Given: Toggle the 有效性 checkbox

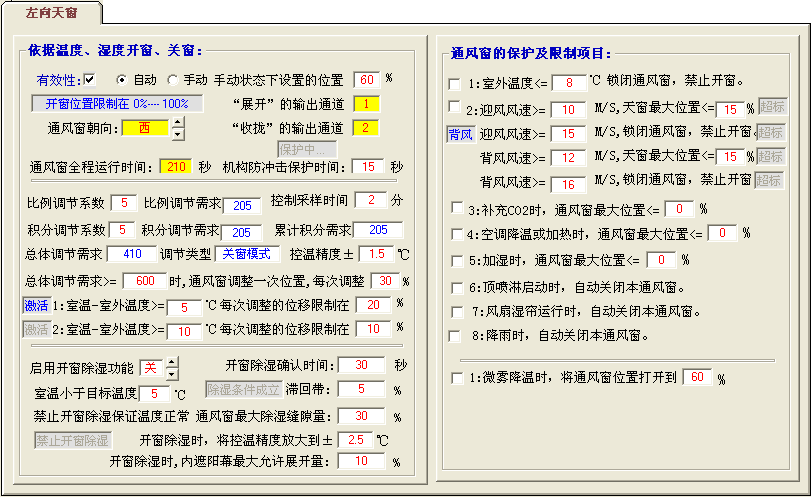Looking at the screenshot, I should 89,79.
